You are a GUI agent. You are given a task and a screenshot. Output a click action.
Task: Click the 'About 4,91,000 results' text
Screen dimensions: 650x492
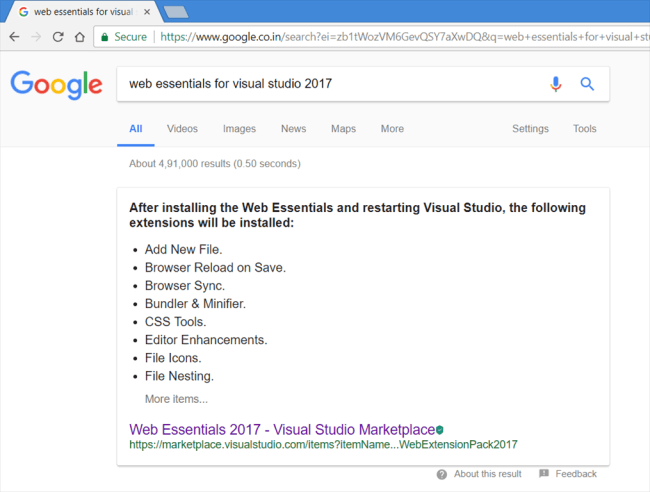[x=215, y=164]
